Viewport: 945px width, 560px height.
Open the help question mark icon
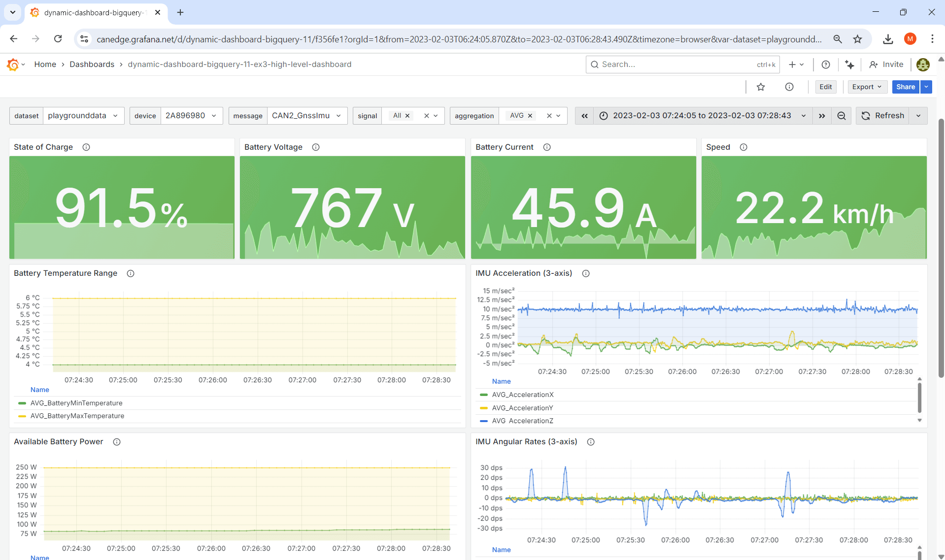[x=826, y=65]
